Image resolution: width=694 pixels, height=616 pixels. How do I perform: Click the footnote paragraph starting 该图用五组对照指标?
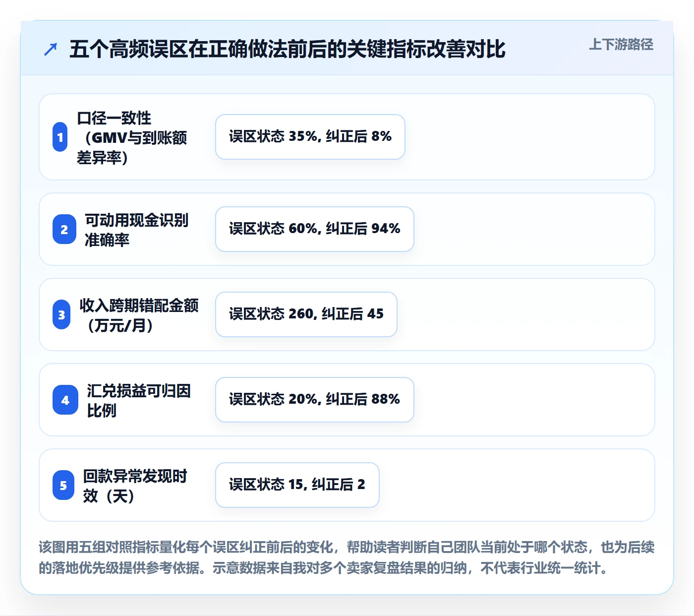pyautogui.click(x=347, y=557)
